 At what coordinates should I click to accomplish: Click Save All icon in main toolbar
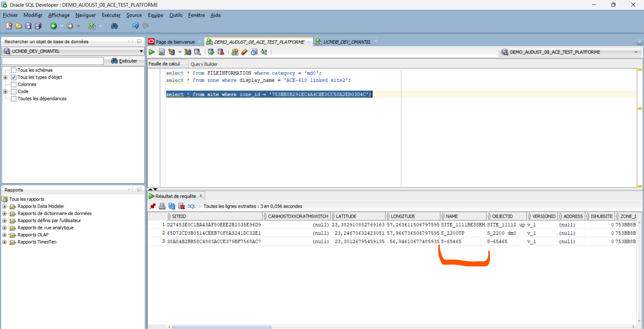pos(38,26)
